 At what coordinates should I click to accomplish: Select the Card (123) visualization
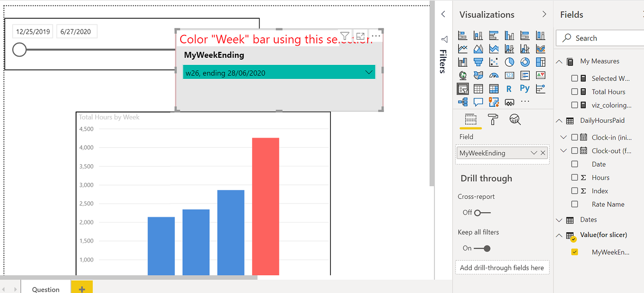pyautogui.click(x=509, y=75)
